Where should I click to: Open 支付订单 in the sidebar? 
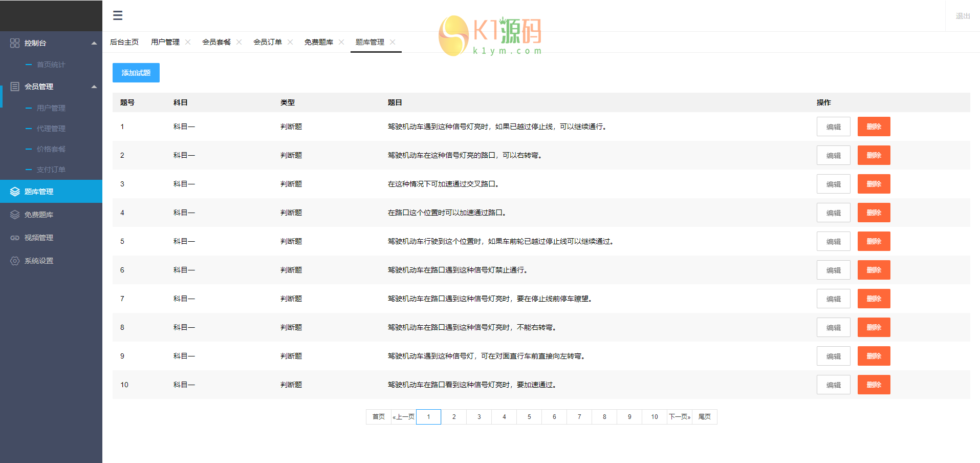coord(51,170)
